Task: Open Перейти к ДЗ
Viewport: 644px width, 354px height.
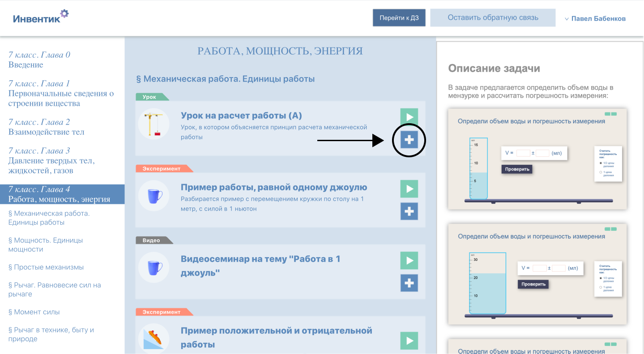Action: click(x=399, y=18)
